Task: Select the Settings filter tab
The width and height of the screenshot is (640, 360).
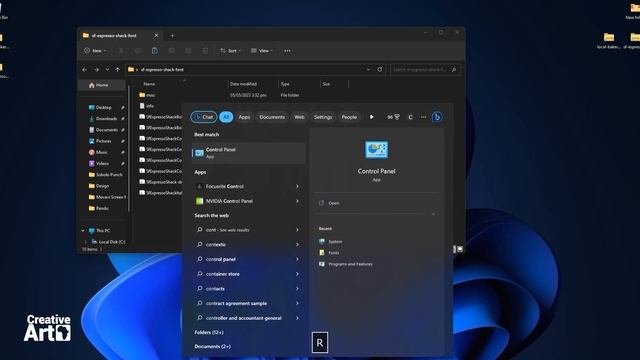Action: click(x=323, y=117)
